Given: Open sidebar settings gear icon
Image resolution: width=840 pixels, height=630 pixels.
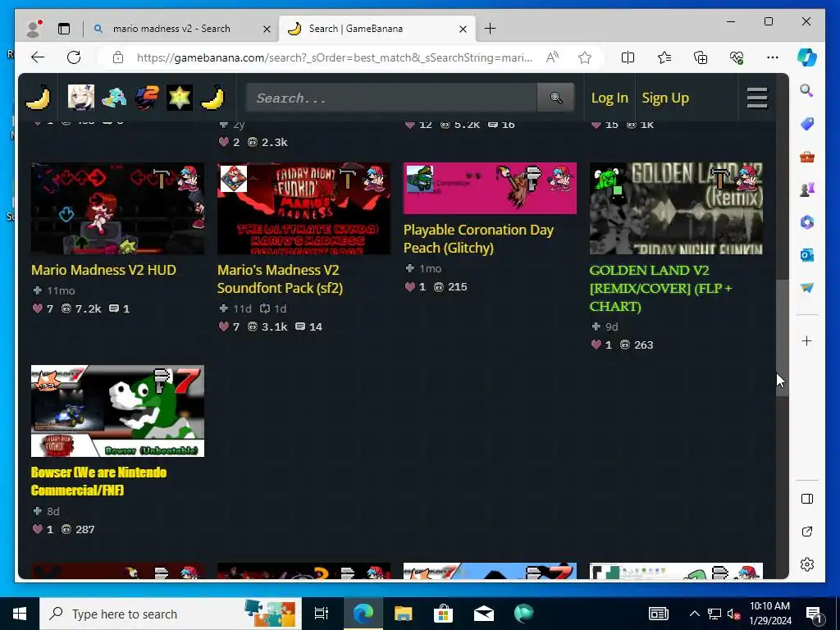Looking at the screenshot, I should pos(807,564).
